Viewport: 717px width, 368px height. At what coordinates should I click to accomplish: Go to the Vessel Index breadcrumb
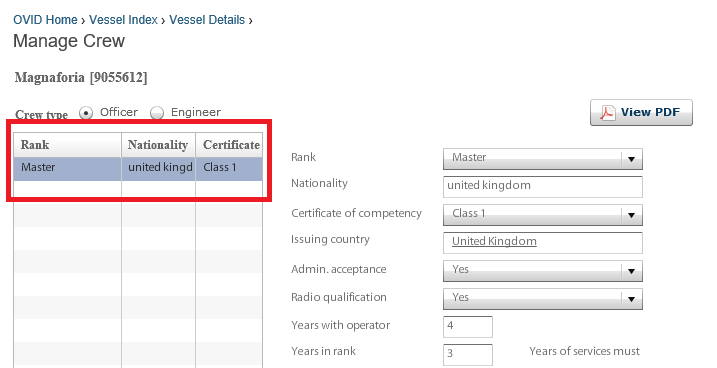123,20
